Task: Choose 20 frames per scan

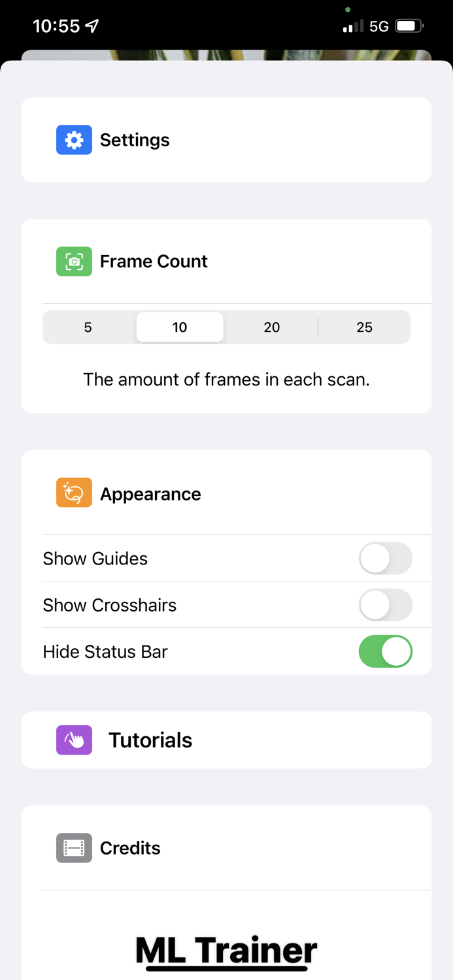Action: tap(271, 327)
